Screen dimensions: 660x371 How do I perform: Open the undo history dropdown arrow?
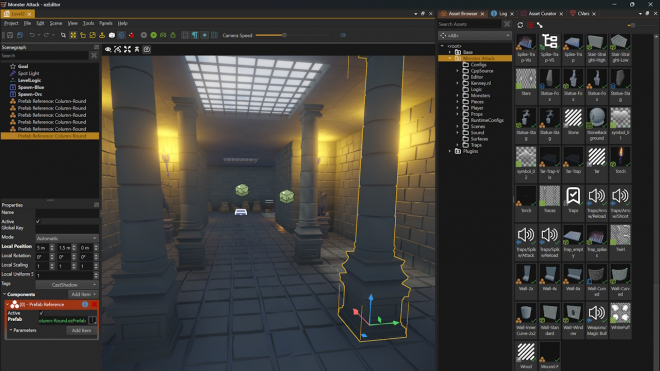tap(39, 35)
